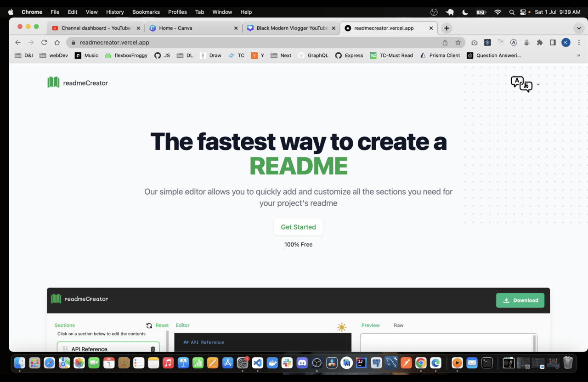
Task: Click the Reset link in Sections
Action: click(162, 326)
